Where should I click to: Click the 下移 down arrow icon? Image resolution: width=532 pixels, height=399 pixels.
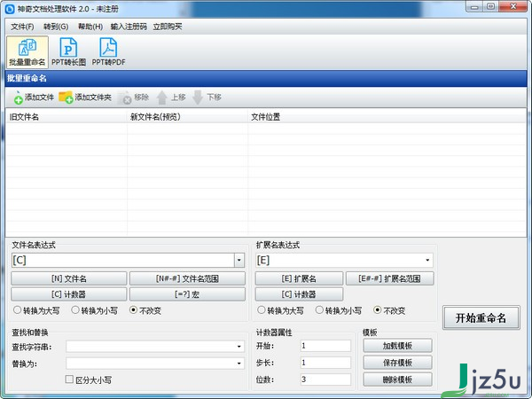click(x=198, y=98)
